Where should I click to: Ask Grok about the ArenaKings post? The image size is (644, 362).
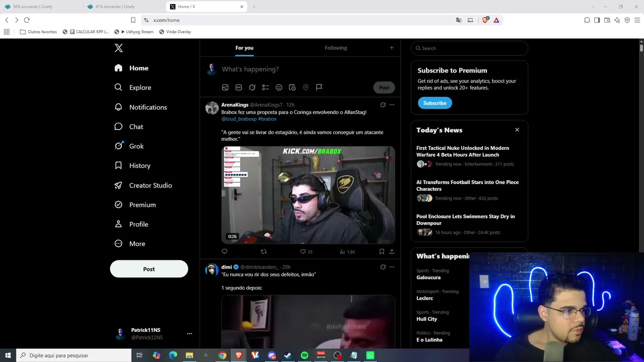(383, 105)
